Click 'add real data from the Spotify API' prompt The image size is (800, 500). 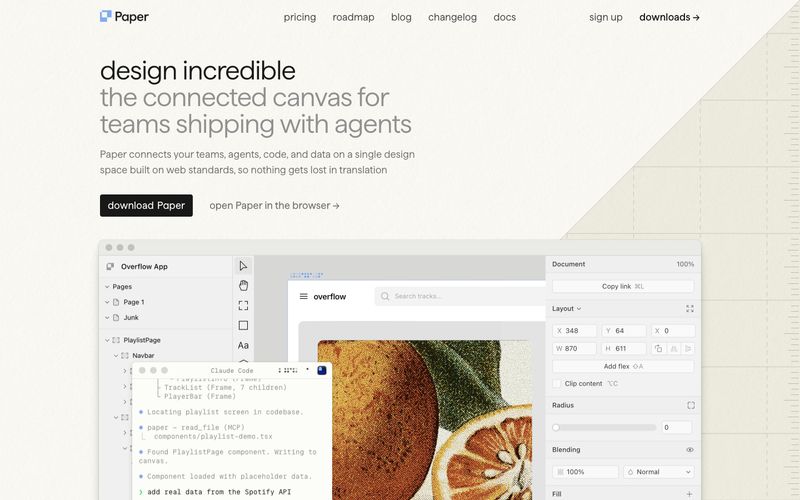219,492
